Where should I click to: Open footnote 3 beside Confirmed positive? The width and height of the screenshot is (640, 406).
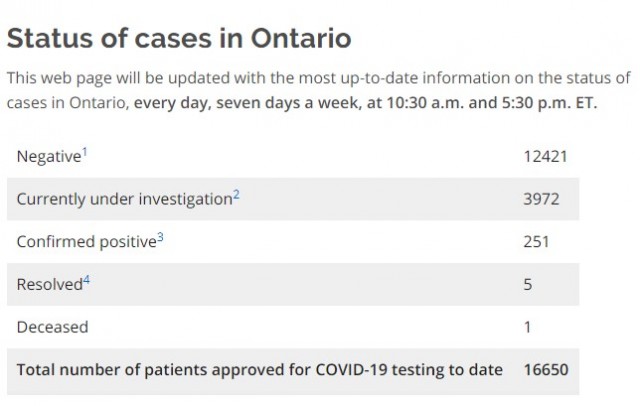(x=160, y=237)
